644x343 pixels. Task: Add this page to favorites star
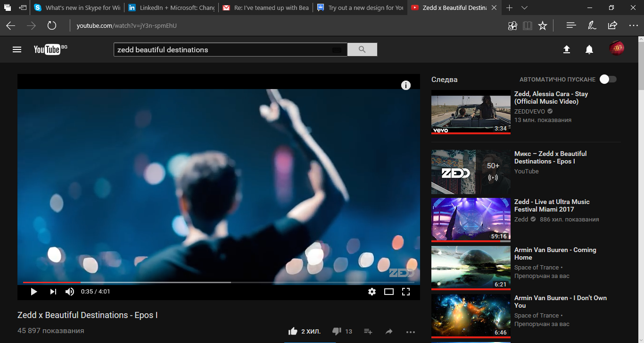(543, 25)
